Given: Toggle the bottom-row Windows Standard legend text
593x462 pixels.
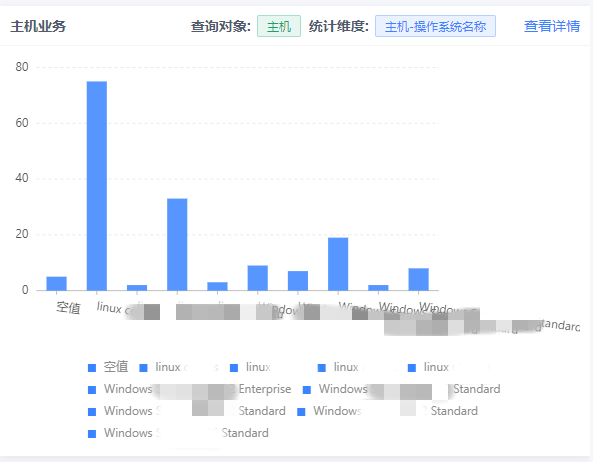Looking at the screenshot, I should tap(186, 433).
